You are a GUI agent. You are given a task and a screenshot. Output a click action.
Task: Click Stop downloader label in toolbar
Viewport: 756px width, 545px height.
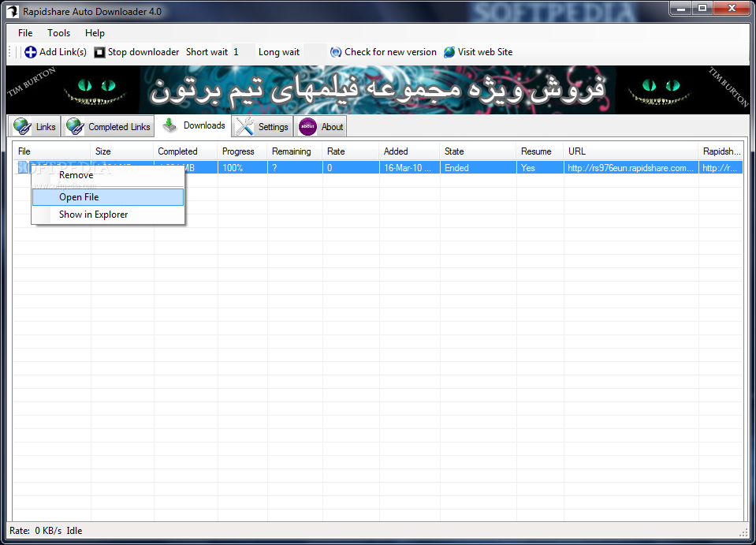[x=143, y=52]
